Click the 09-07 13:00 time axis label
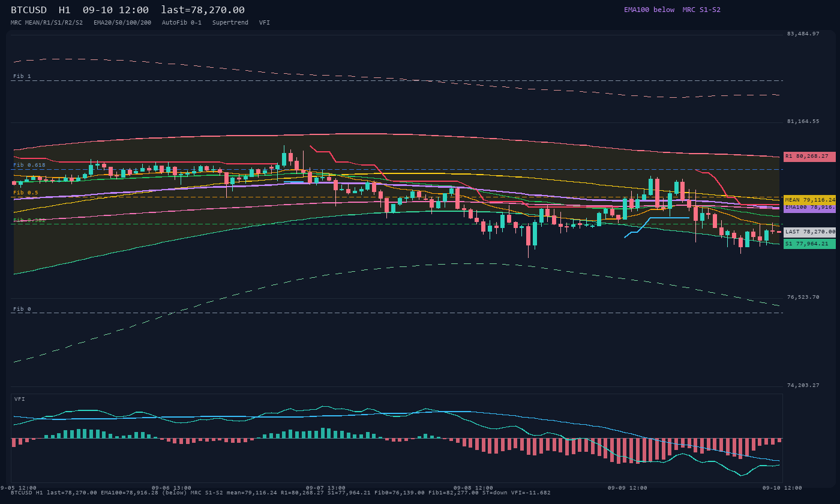This screenshot has width=840, height=504. coord(326,488)
